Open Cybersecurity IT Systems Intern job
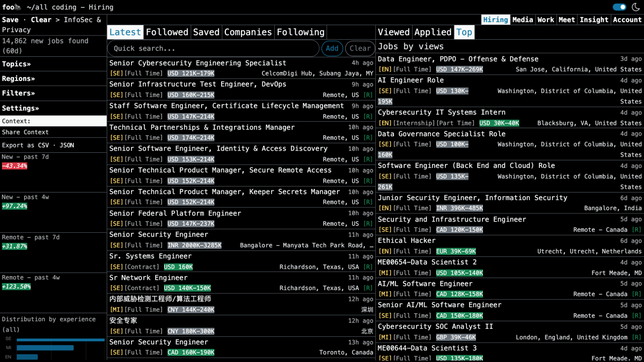The width and height of the screenshot is (644, 362). click(441, 112)
